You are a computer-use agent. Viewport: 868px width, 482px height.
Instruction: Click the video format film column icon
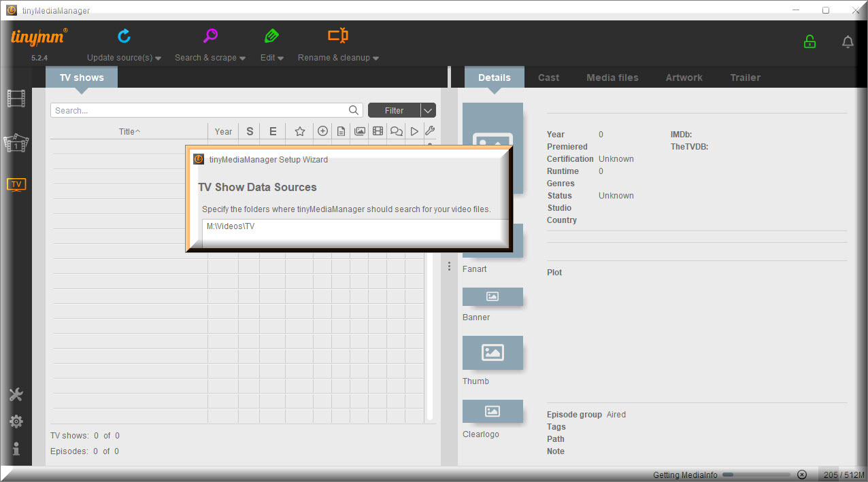[378, 132]
